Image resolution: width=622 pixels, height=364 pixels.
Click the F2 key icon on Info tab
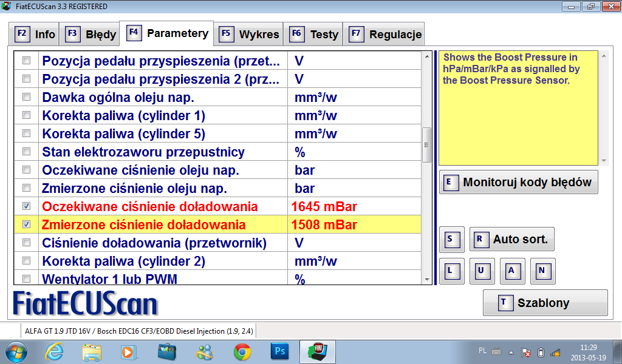click(22, 34)
